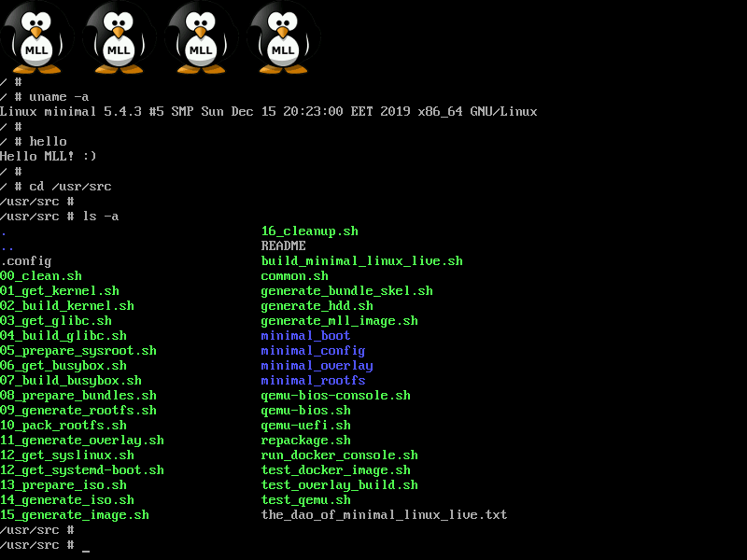Click the README file in the listing
The width and height of the screenshot is (747, 560).
[x=283, y=246]
